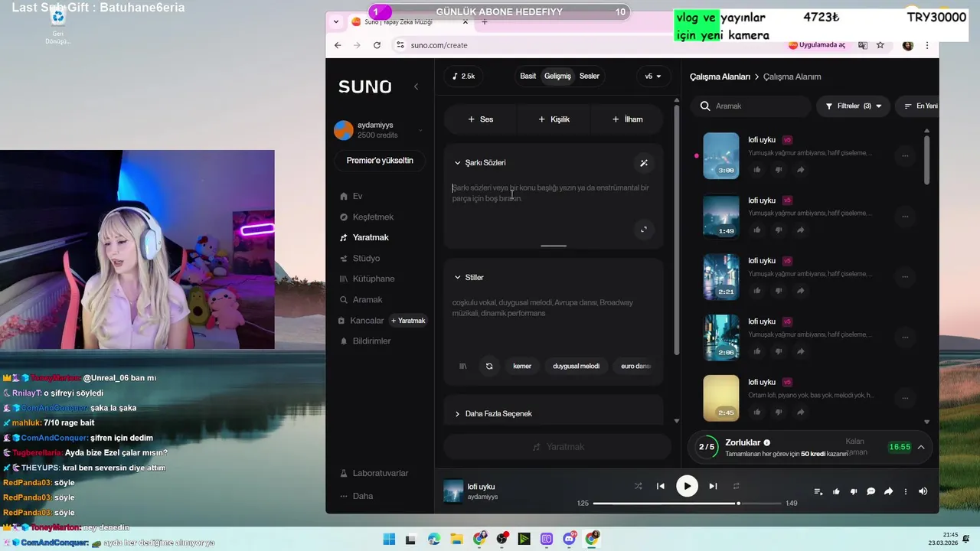
Task: Switch to the Sesler tab
Action: point(590,76)
